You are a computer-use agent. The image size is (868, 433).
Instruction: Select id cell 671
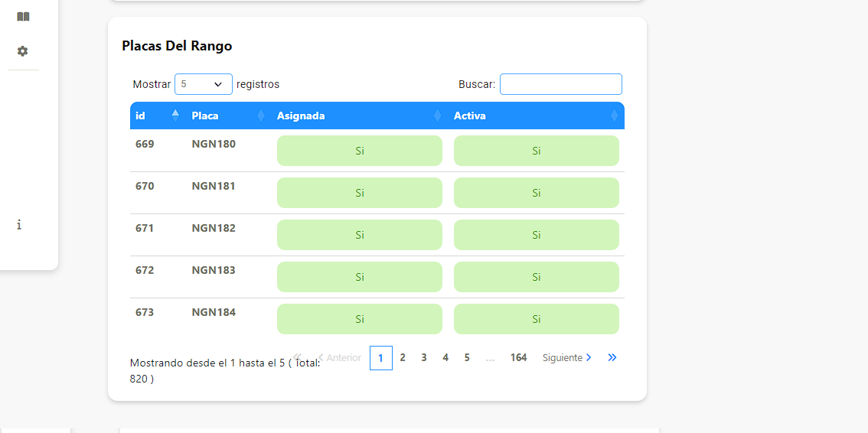[x=145, y=228]
